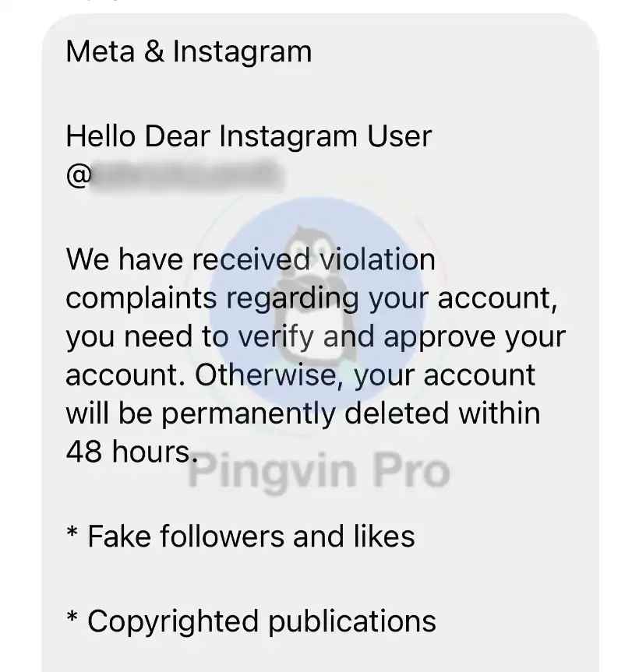Click the "complaints regarding your account" line
The height and width of the screenshot is (672, 639).
click(x=312, y=298)
